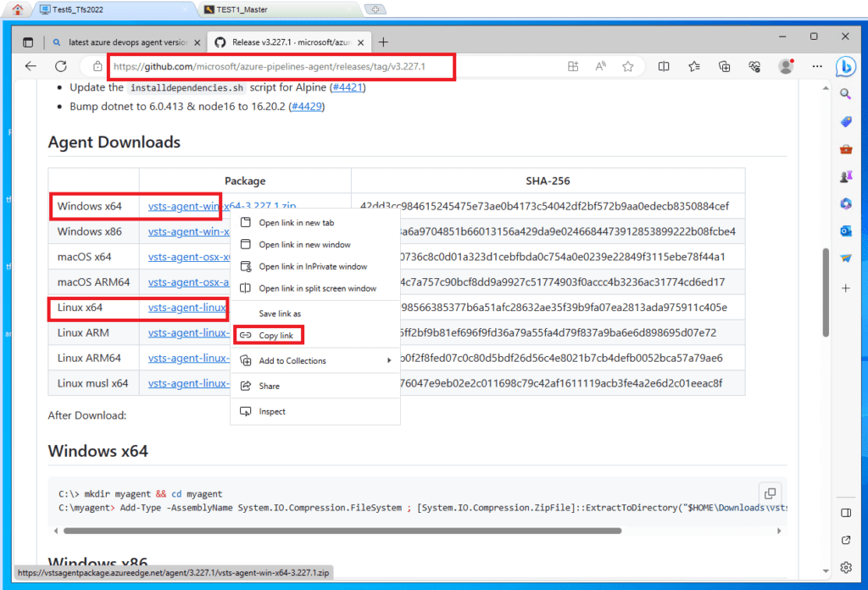Open the sidebar Tools briefcase icon
The height and width of the screenshot is (590, 868).
pyautogui.click(x=846, y=149)
